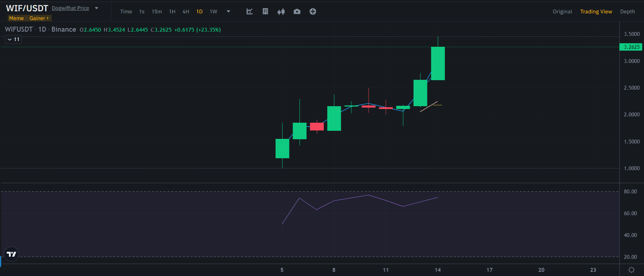Screen dimensions: 644x276
Task: Select the 1W interval
Action: [213, 12]
